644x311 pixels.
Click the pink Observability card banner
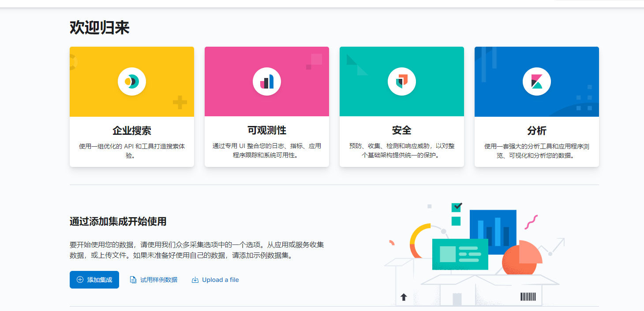point(267,81)
